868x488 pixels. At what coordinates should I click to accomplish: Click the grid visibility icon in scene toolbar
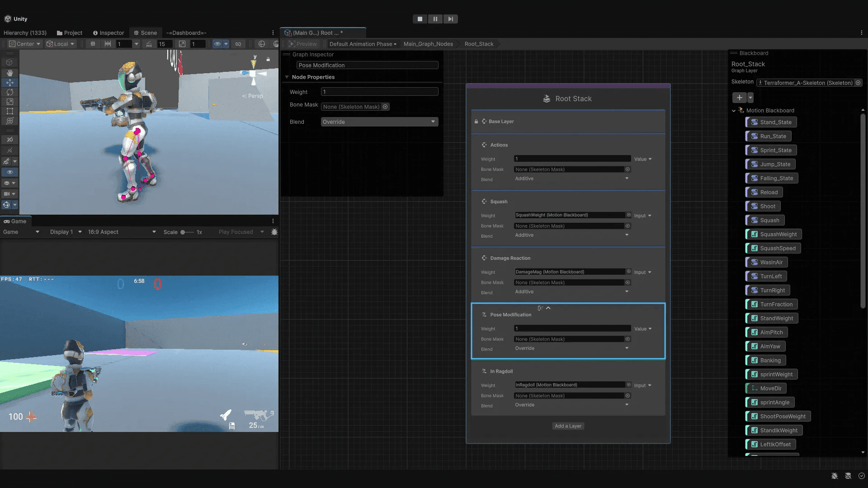(x=93, y=44)
